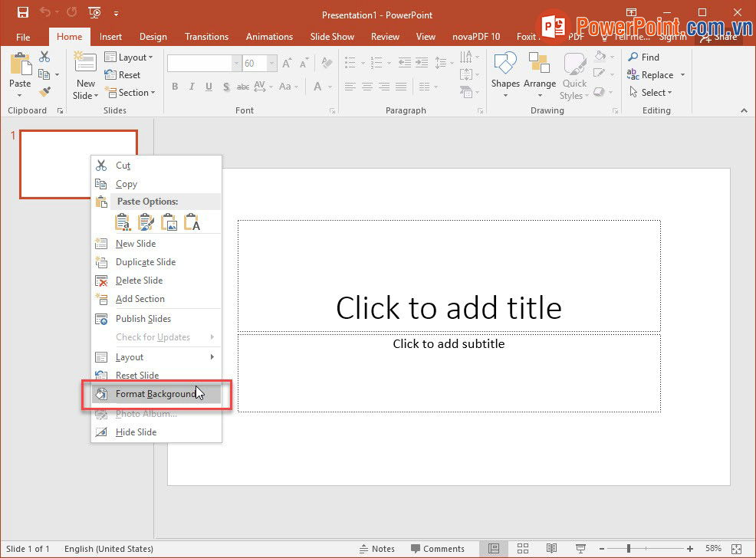This screenshot has width=756, height=558.
Task: Toggle Bold formatting
Action: click(x=175, y=87)
